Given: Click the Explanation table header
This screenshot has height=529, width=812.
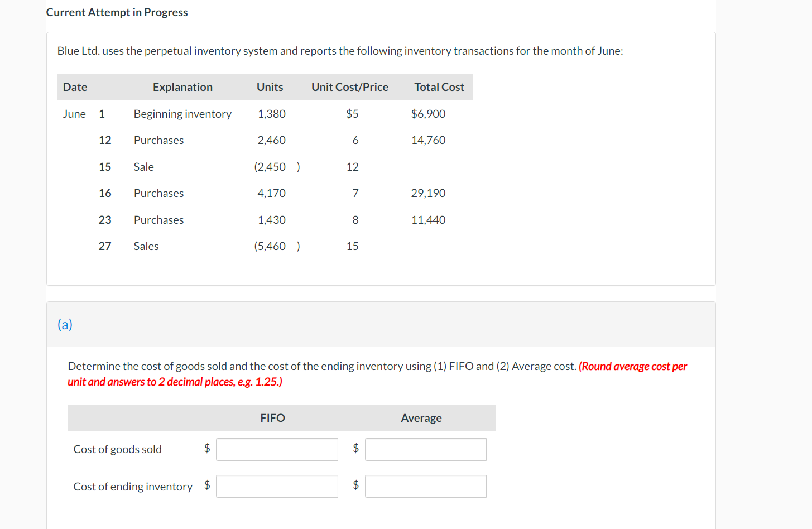Looking at the screenshot, I should pos(182,87).
